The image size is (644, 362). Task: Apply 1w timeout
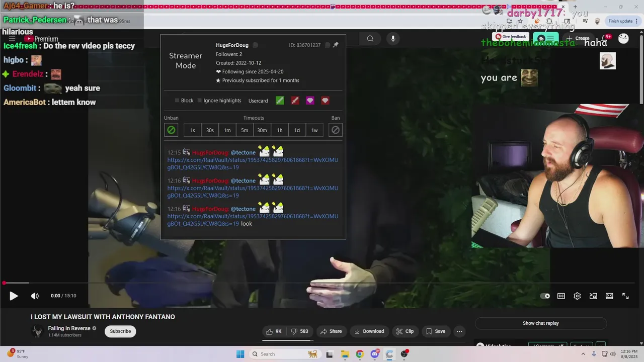click(314, 130)
